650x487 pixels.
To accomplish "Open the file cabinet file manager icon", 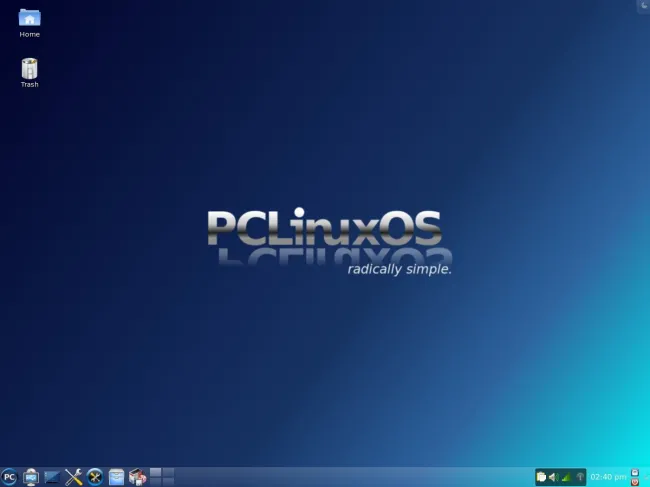I will pos(116,477).
